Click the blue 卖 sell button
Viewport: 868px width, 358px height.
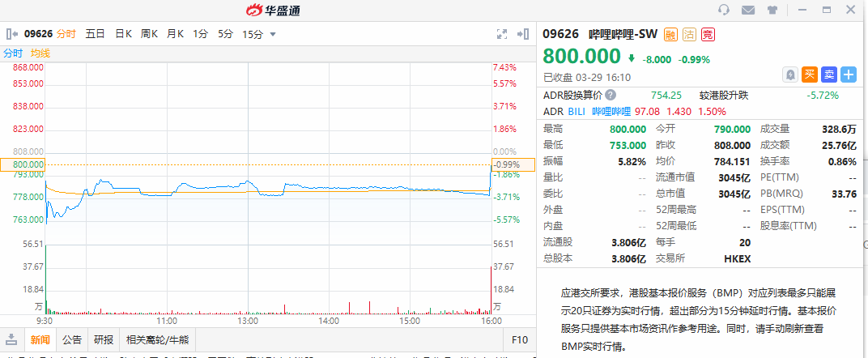point(829,75)
